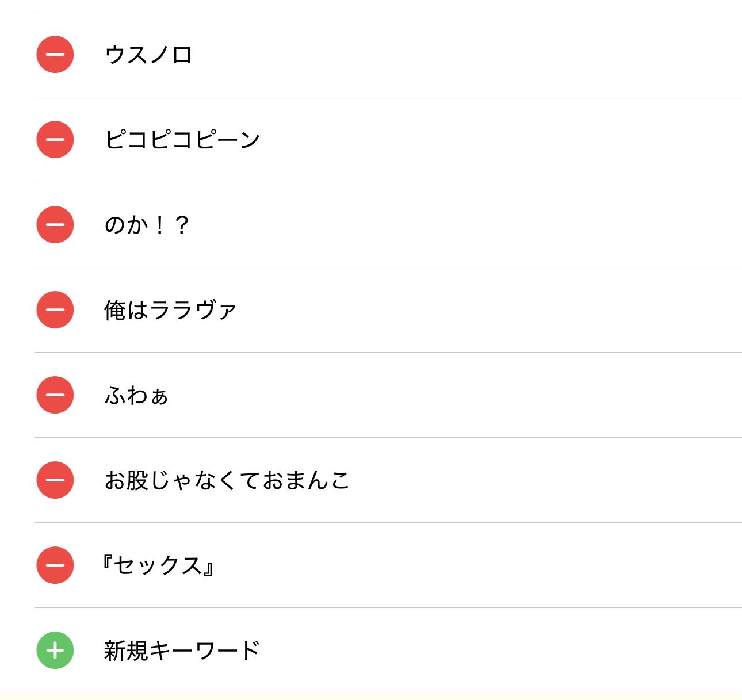Click the green plus add-keyword icon
Image resolution: width=742 pixels, height=700 pixels.
pyautogui.click(x=55, y=651)
